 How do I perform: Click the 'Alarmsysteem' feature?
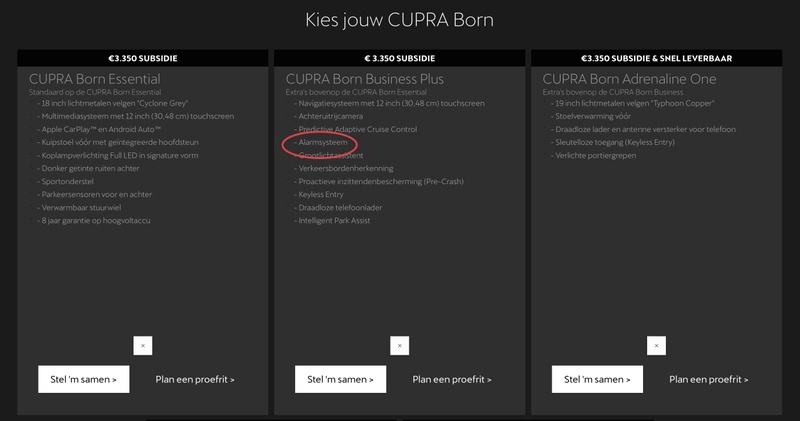(x=323, y=142)
